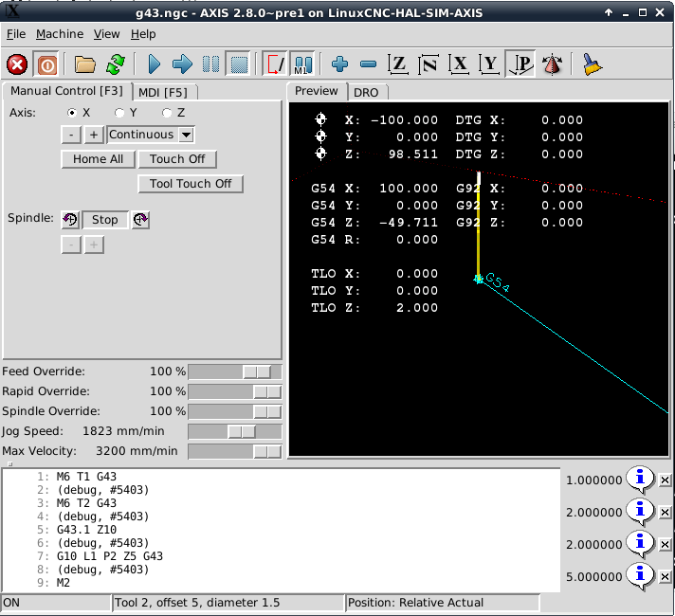Image resolution: width=675 pixels, height=616 pixels.
Task: Maximize the AXIS window
Action: 642,12
